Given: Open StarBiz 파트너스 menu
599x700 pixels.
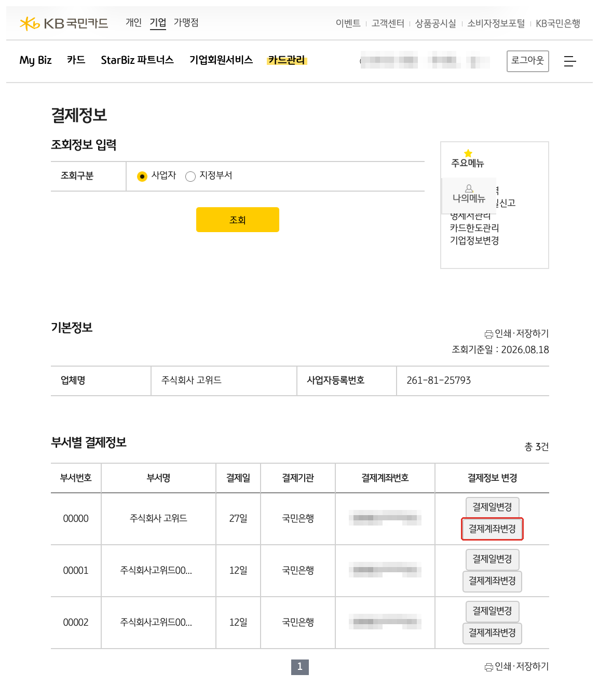Looking at the screenshot, I should (137, 60).
